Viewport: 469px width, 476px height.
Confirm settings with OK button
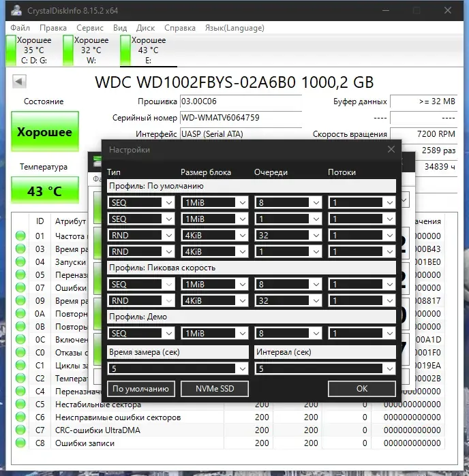pos(362,389)
